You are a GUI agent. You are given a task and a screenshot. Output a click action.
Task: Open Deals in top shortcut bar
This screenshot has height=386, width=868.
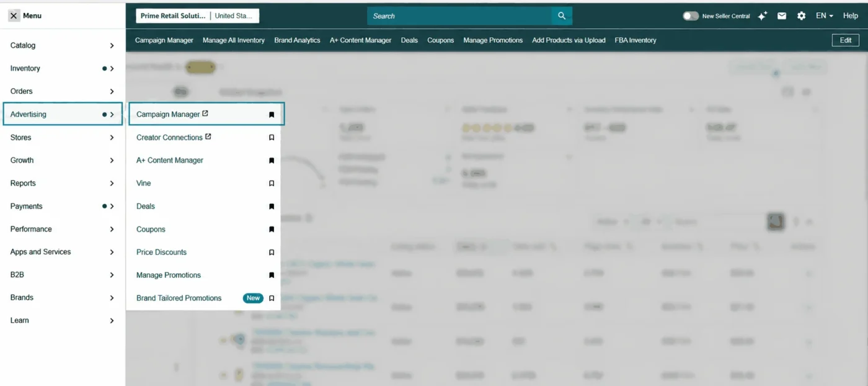(409, 40)
